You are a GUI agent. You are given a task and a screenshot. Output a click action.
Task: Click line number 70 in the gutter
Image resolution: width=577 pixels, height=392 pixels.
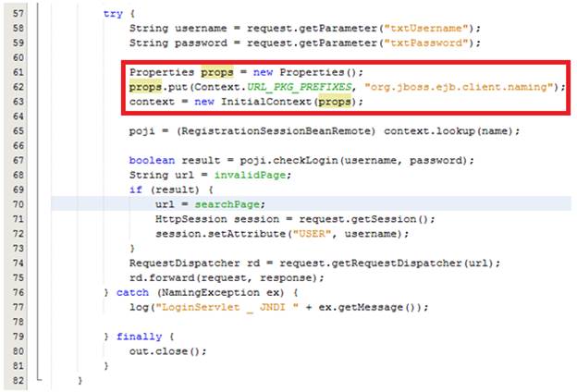point(18,204)
